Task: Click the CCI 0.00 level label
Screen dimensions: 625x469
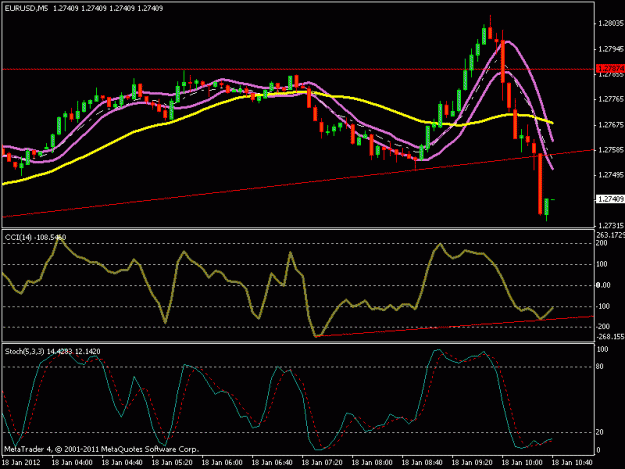Action: click(x=603, y=285)
